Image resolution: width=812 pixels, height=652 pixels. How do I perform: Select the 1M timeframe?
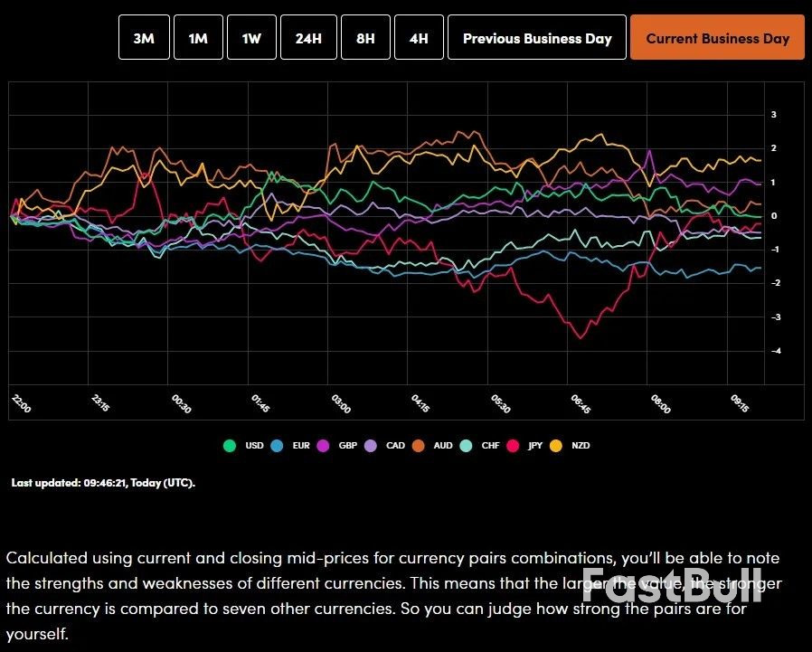point(198,38)
